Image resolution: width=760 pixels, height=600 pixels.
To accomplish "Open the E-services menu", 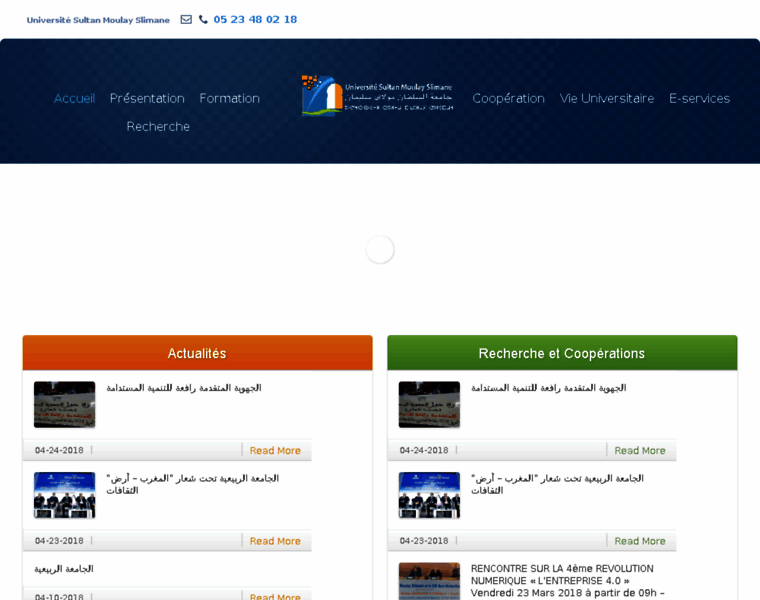I will (x=699, y=98).
